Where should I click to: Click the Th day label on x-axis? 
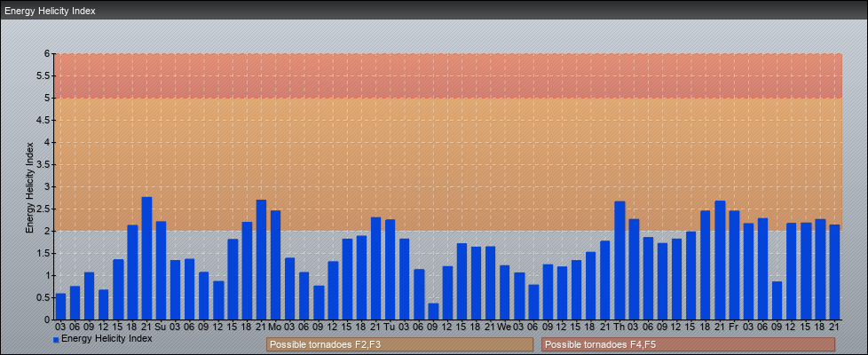tap(619, 327)
